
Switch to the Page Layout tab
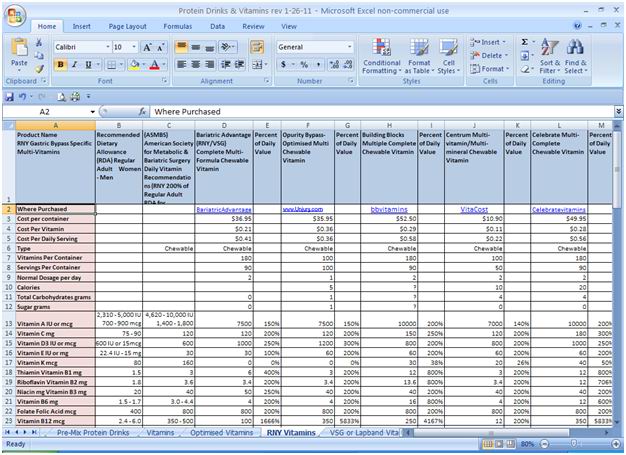(127, 26)
